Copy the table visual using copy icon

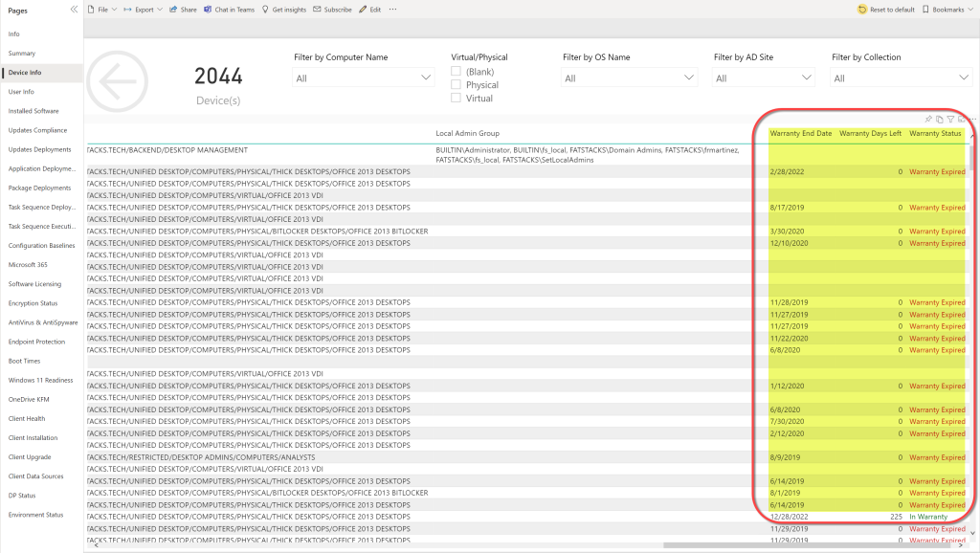tap(939, 119)
